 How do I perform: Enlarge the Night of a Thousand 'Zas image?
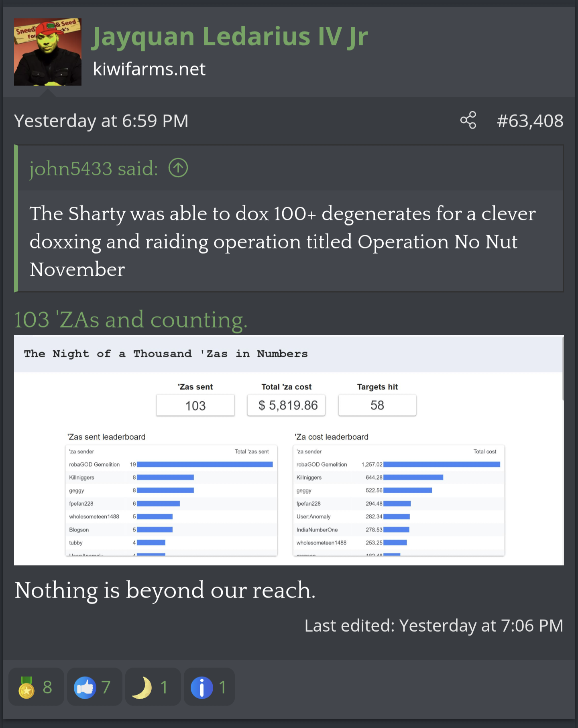pos(289,449)
